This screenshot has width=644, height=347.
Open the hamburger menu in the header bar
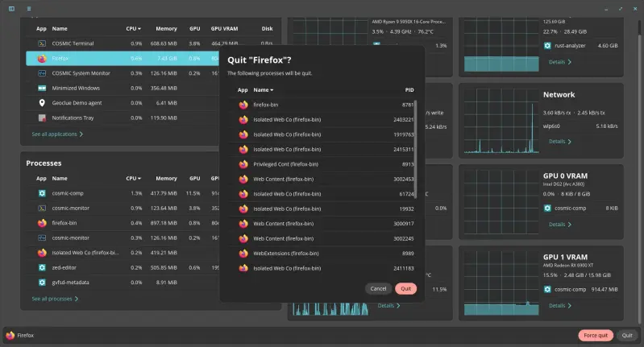pos(29,9)
